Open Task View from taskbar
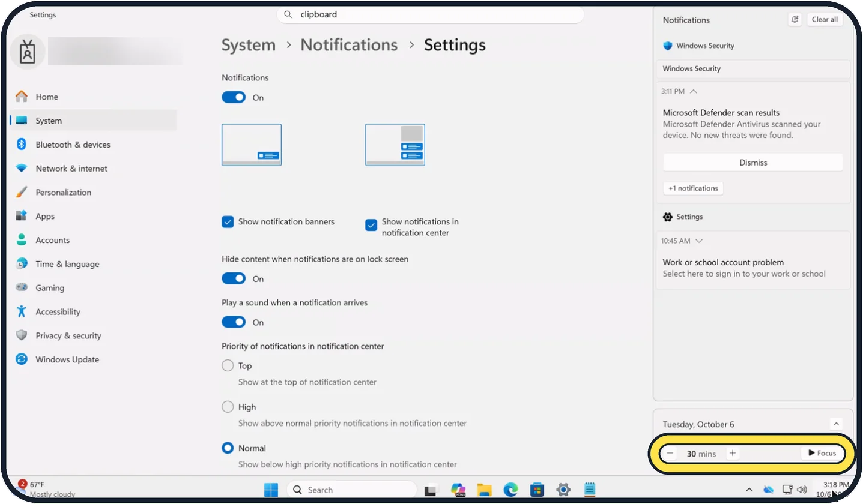 (430, 490)
